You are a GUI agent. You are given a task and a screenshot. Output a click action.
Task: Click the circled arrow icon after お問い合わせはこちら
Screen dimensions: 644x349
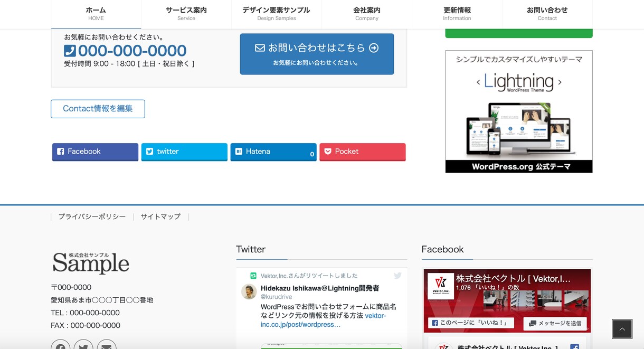pyautogui.click(x=374, y=48)
